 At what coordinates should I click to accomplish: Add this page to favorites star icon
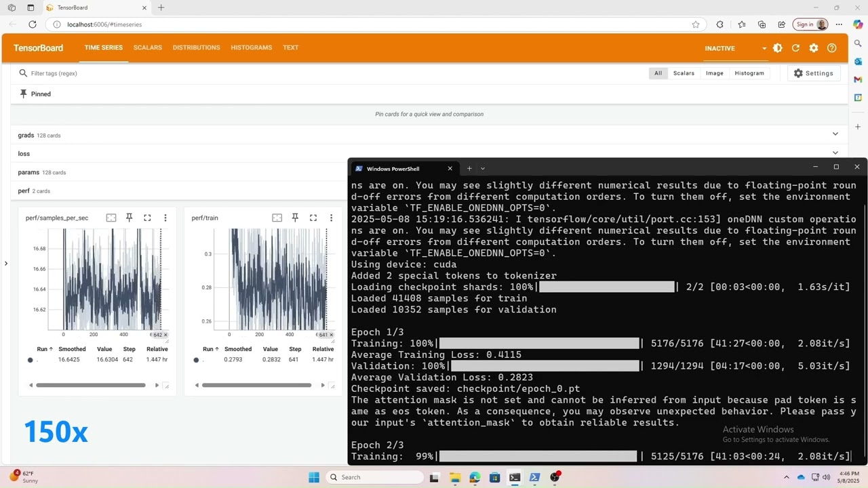(x=696, y=24)
